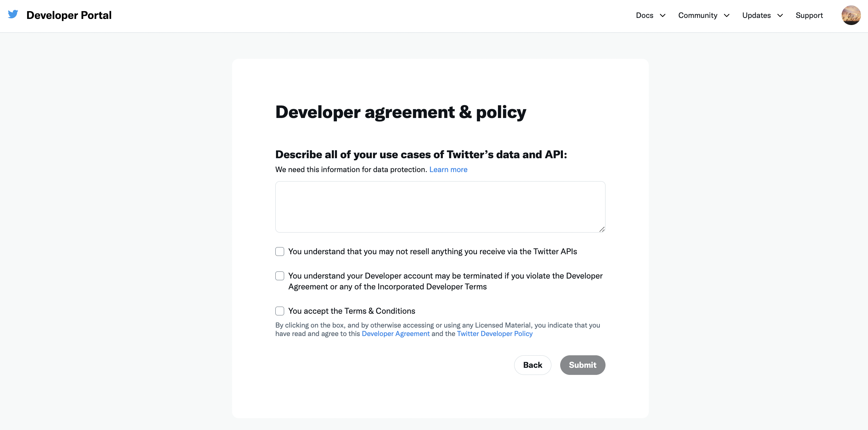Open the Community menu

tap(698, 16)
